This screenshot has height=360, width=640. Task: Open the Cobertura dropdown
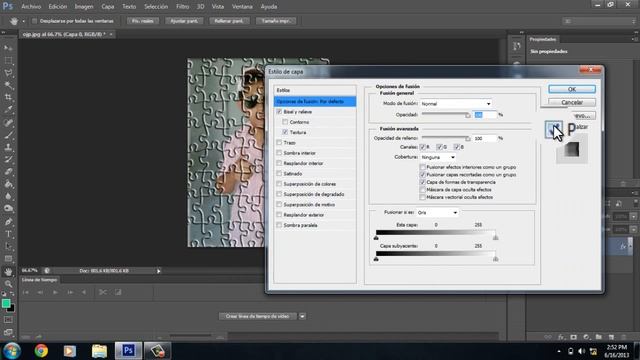click(x=438, y=157)
